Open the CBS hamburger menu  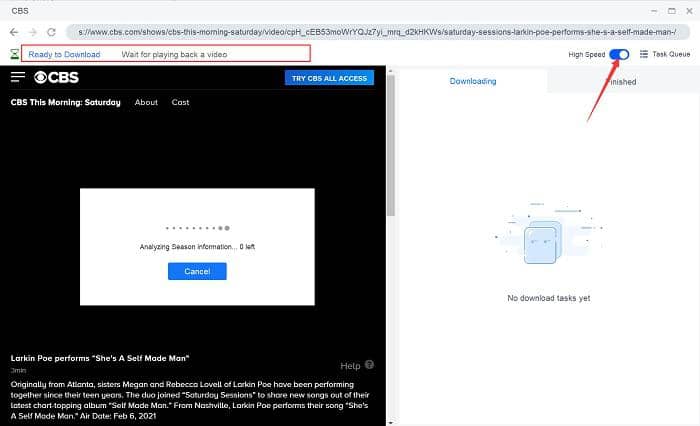tap(18, 77)
